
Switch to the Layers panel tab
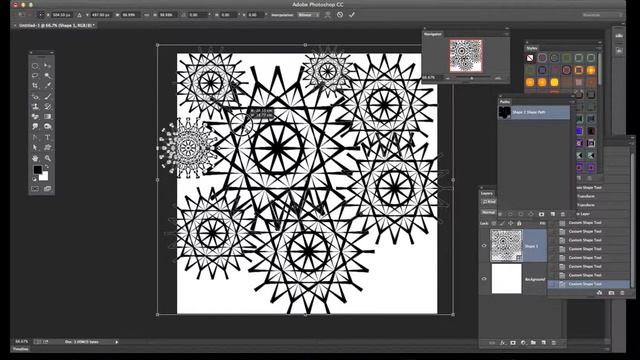[x=487, y=193]
